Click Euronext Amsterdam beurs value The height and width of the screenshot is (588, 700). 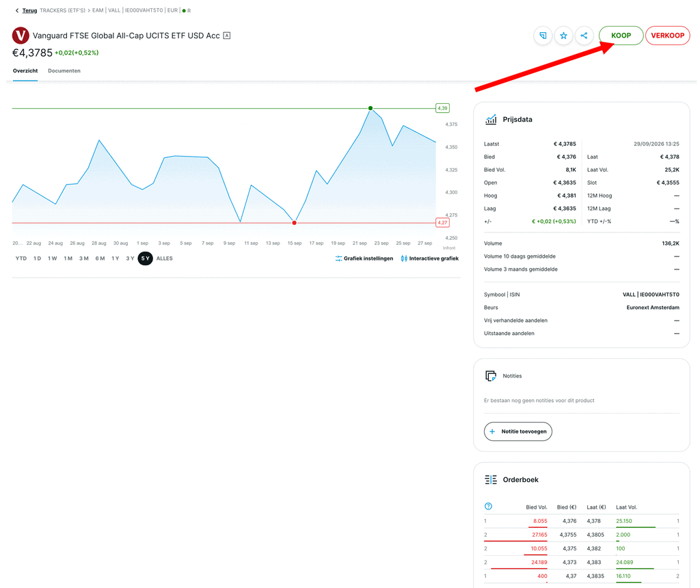click(x=653, y=308)
